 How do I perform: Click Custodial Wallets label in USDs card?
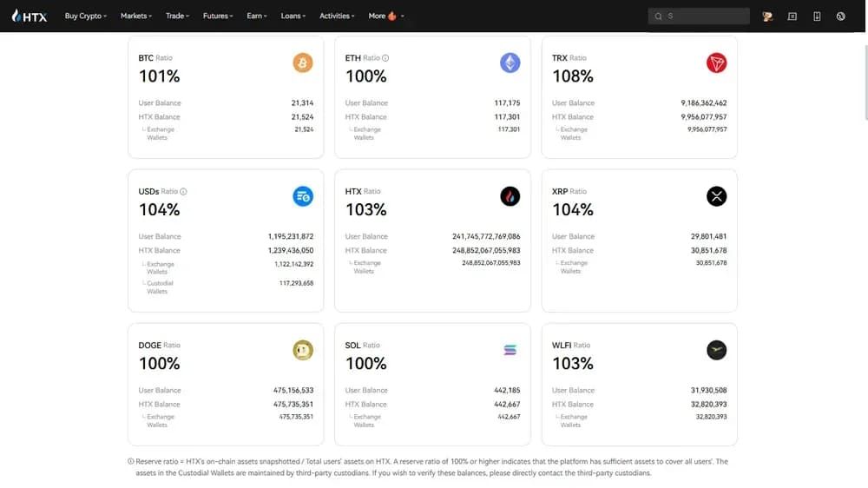tap(160, 287)
